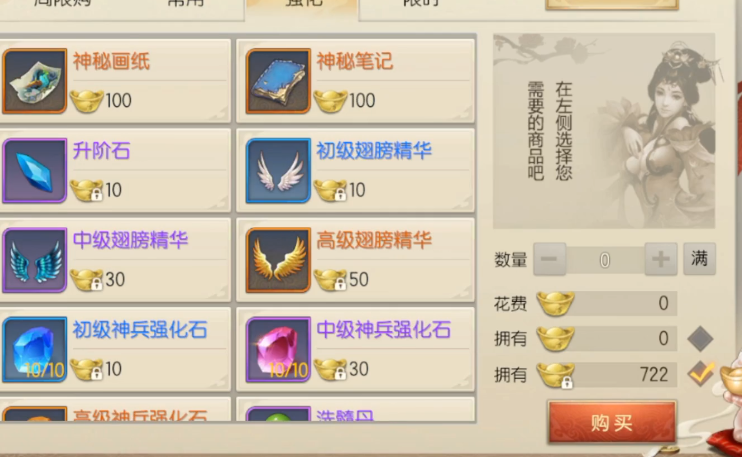The image size is (742, 457).
Task: Switch to the 限时 tab
Action: [421, 4]
